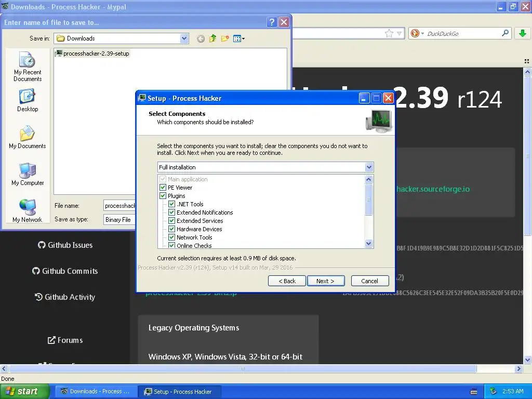Open browser address bar history dropdown arrow
This screenshot has height=399, width=532.
400,33
